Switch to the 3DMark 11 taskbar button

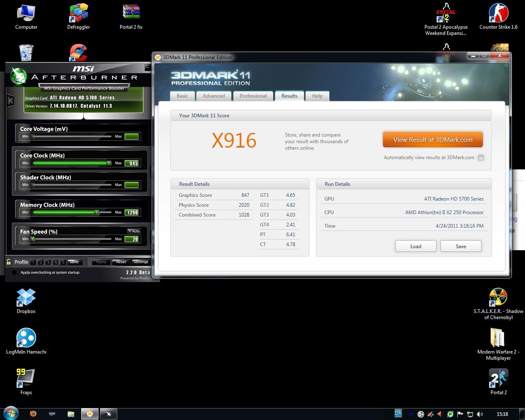[x=89, y=414]
